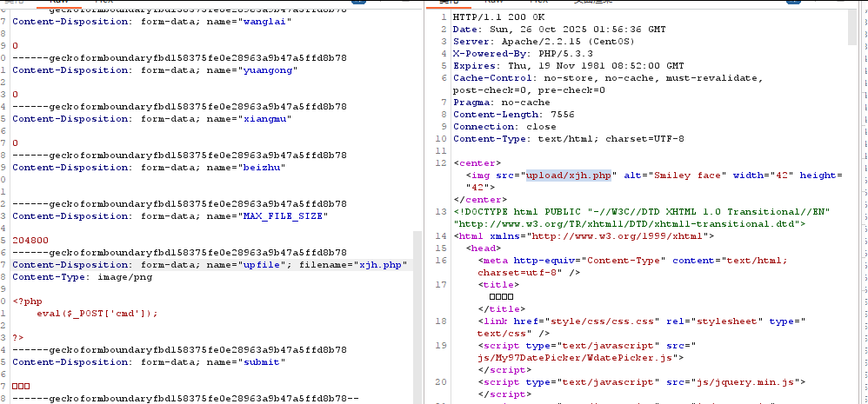The width and height of the screenshot is (868, 404).
Task: Click the highlighted upload/xjh.php path
Action: (569, 176)
